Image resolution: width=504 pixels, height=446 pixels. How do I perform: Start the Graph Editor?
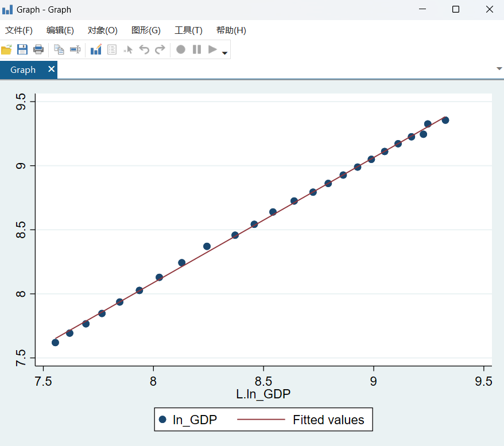(96, 49)
